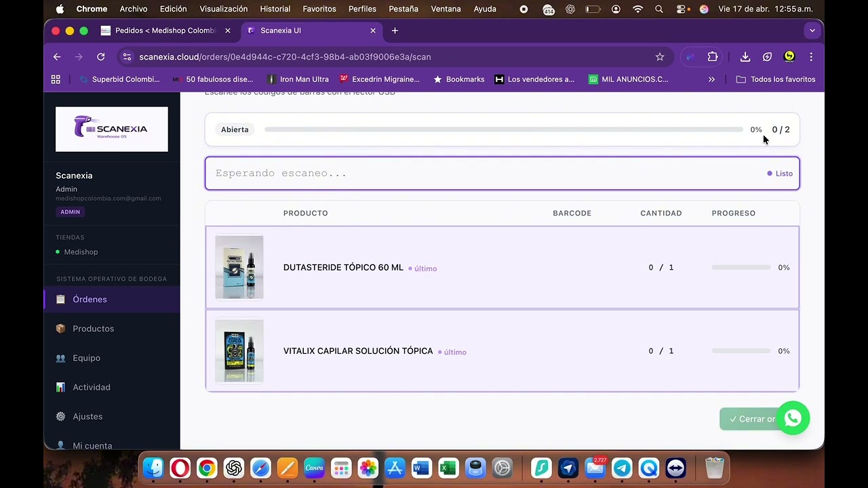Open the Superbid Colombi... bookmark
Viewport: 868px width, 488px height.
tap(119, 79)
